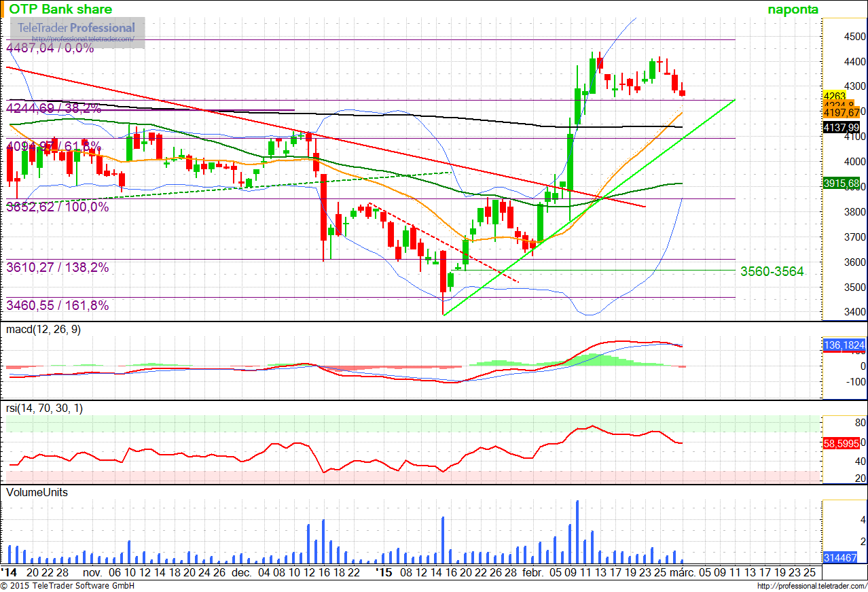The height and width of the screenshot is (592, 868).
Task: Open the professional.teletrader.com link in the footer
Action: pos(811,586)
